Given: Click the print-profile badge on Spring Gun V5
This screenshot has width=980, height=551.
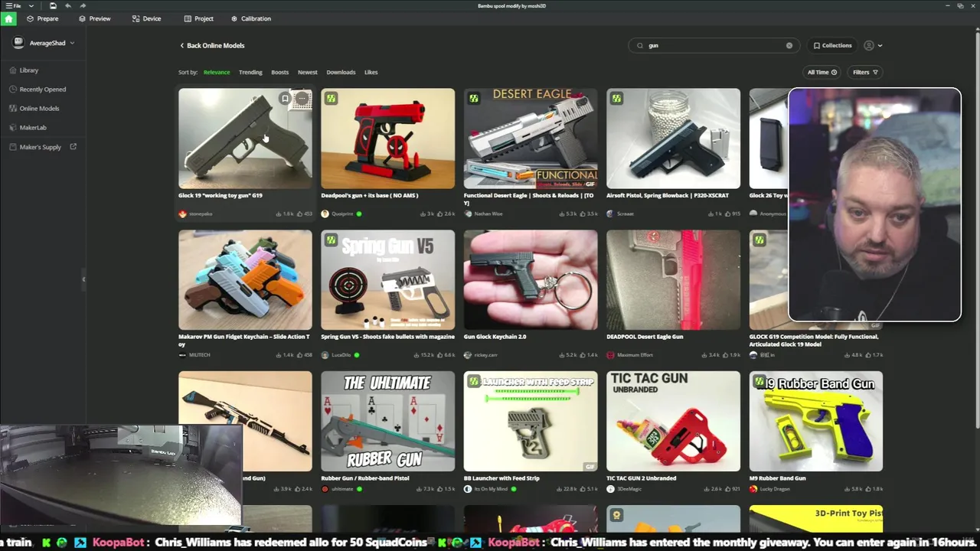Looking at the screenshot, I should click(x=331, y=240).
